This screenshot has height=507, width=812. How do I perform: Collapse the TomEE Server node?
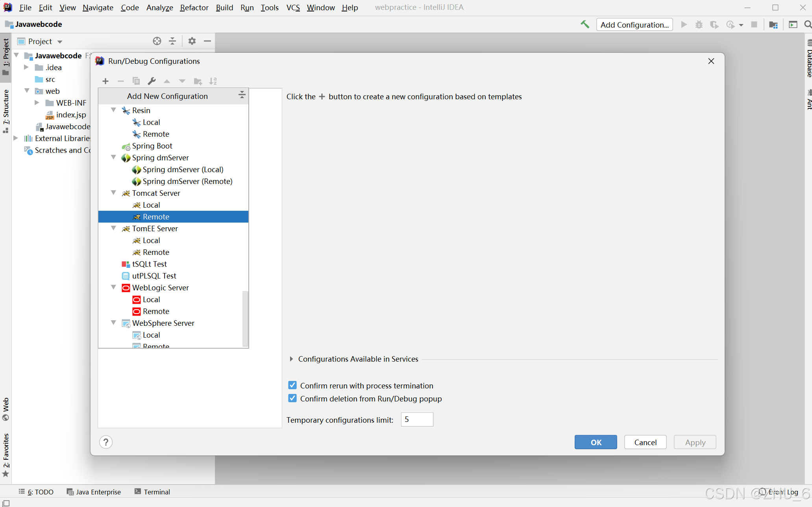click(113, 228)
